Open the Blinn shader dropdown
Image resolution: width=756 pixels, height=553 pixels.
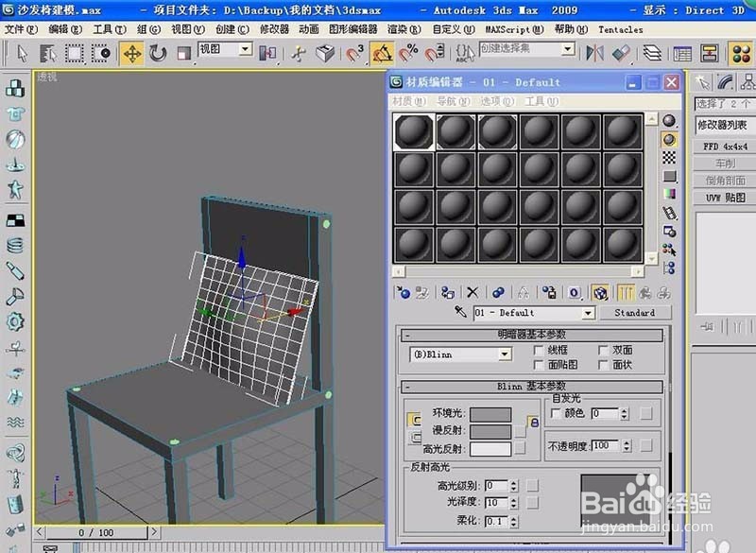click(507, 354)
